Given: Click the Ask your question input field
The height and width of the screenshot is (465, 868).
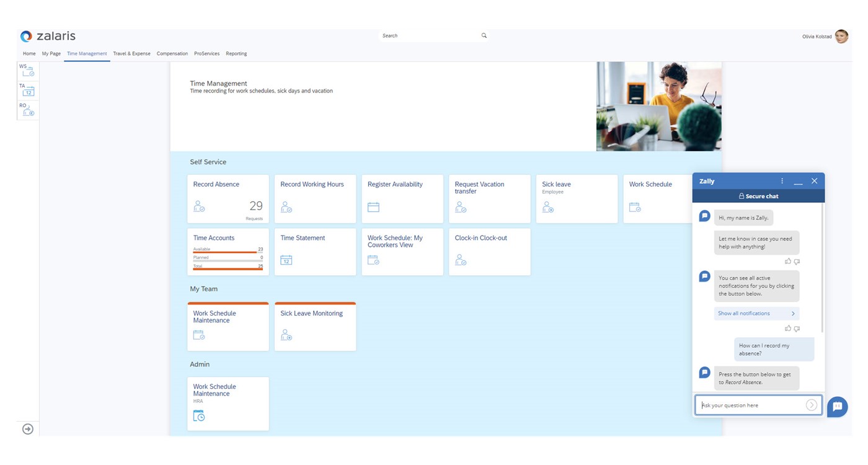Looking at the screenshot, I should pos(751,405).
